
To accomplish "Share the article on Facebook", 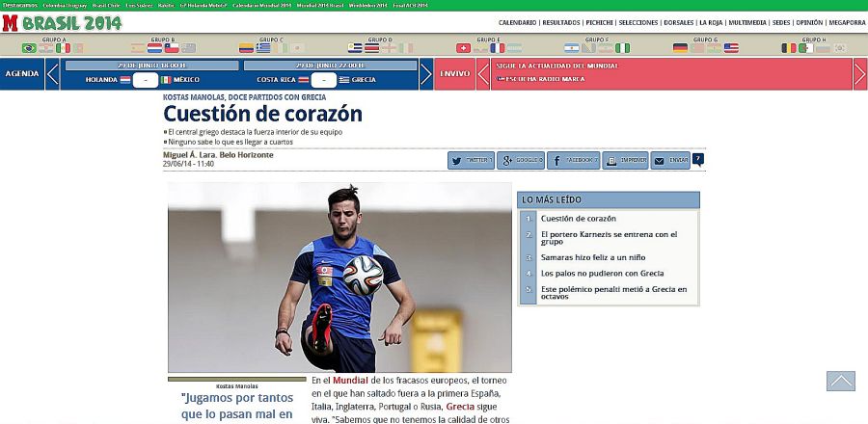I will click(574, 161).
